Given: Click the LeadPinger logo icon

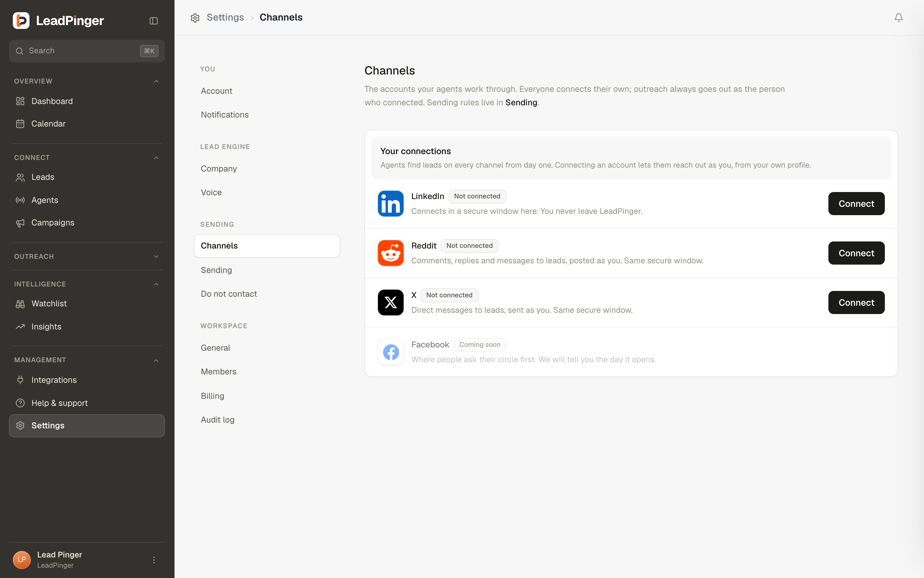Looking at the screenshot, I should click(21, 21).
